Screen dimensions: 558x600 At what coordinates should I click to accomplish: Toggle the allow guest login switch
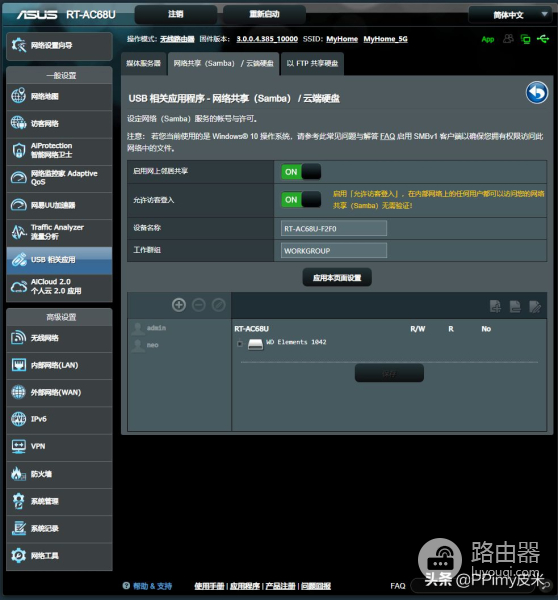click(301, 200)
